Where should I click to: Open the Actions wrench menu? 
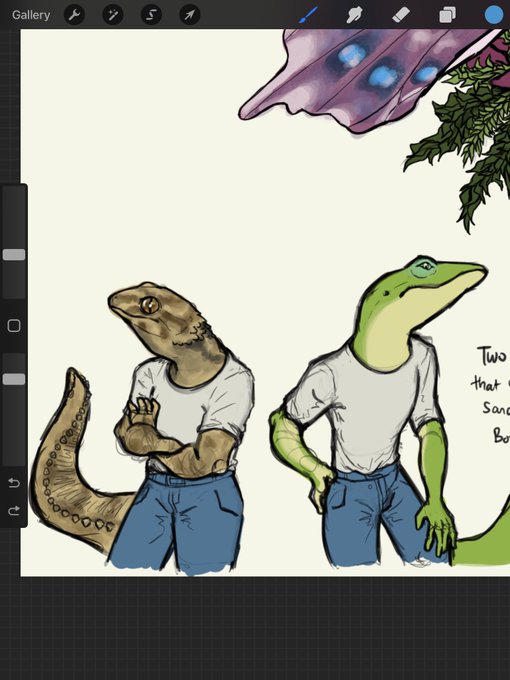[75, 15]
